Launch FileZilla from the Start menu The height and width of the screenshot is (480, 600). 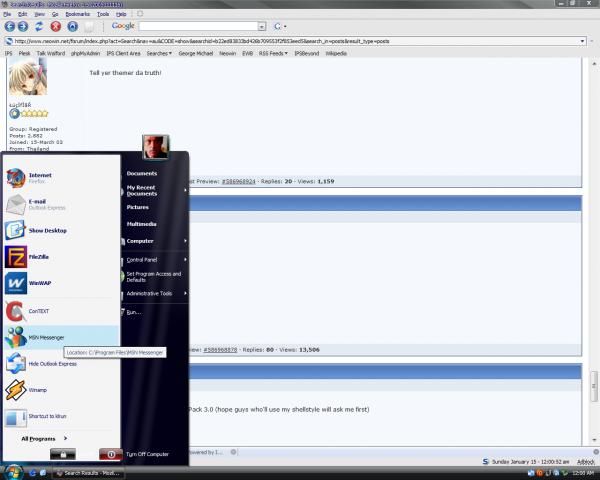click(x=61, y=257)
